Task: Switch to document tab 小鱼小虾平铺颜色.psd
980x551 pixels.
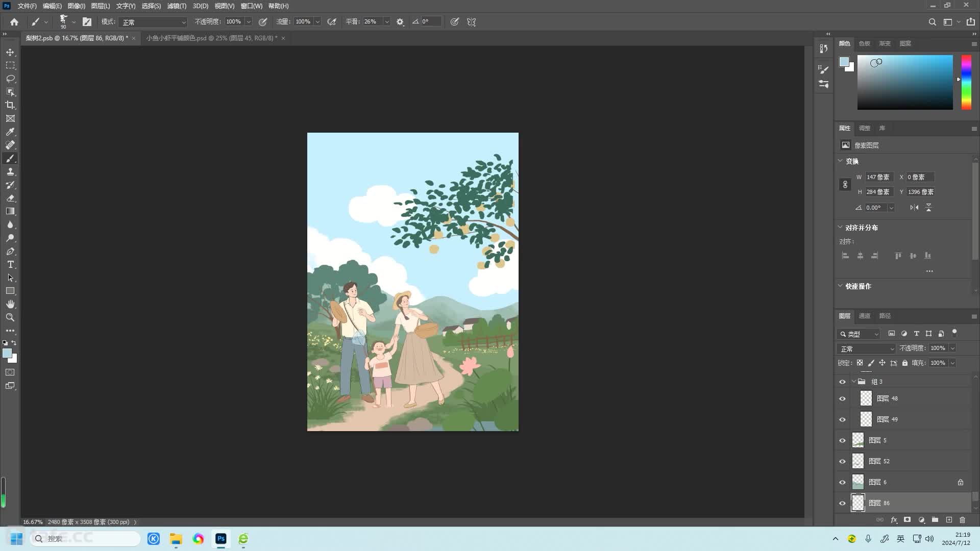Action: tap(211, 38)
